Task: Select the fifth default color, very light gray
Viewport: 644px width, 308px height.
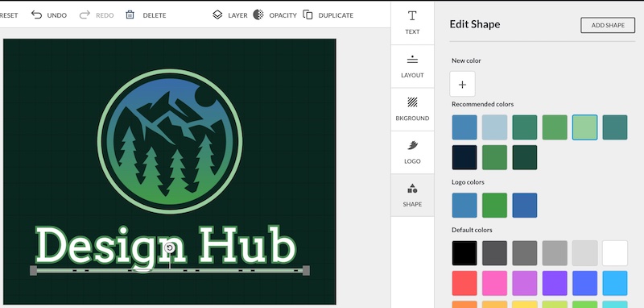Action: coord(585,253)
